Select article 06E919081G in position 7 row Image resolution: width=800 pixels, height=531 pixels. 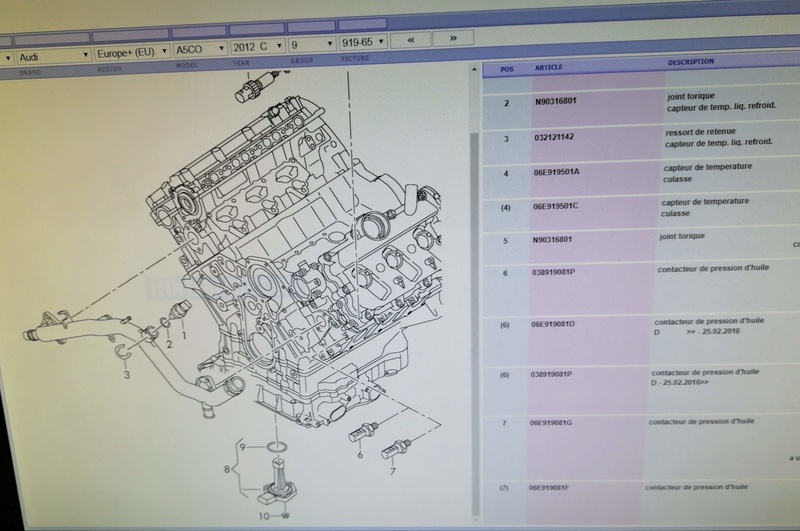[551, 423]
